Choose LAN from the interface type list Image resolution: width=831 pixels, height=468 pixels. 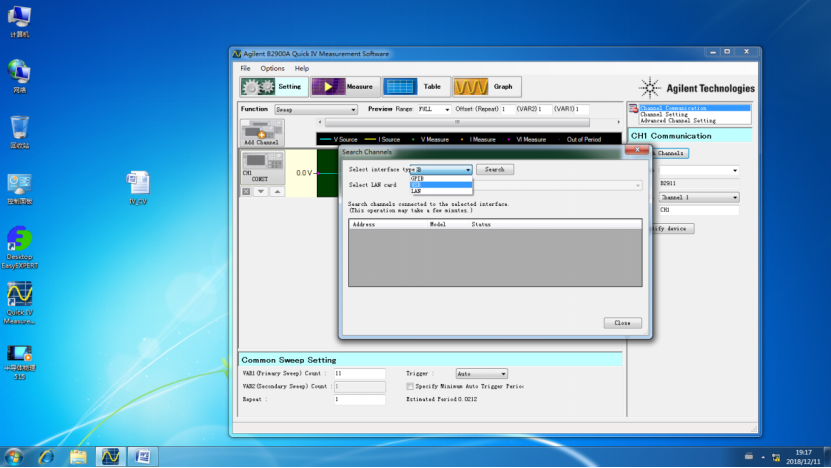(x=441, y=191)
